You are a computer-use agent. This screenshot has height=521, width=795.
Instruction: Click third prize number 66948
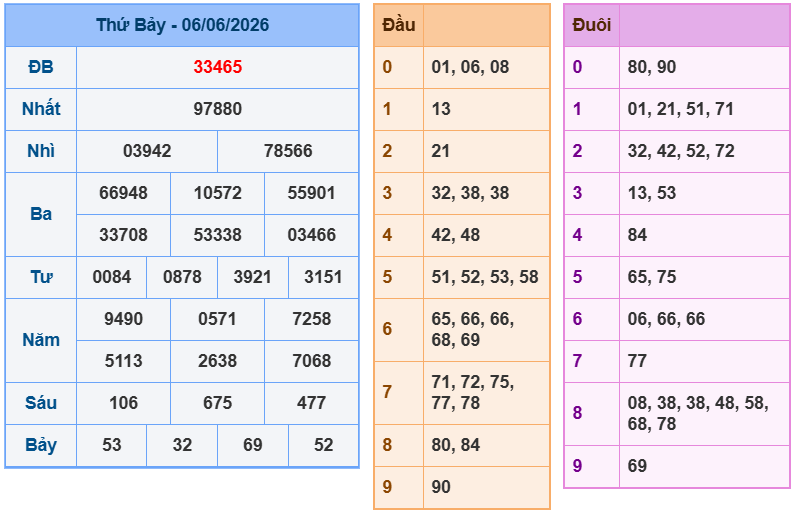(x=123, y=193)
